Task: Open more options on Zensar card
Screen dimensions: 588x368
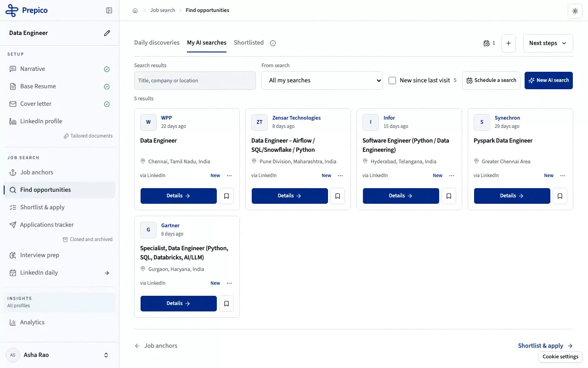Action: [x=340, y=176]
